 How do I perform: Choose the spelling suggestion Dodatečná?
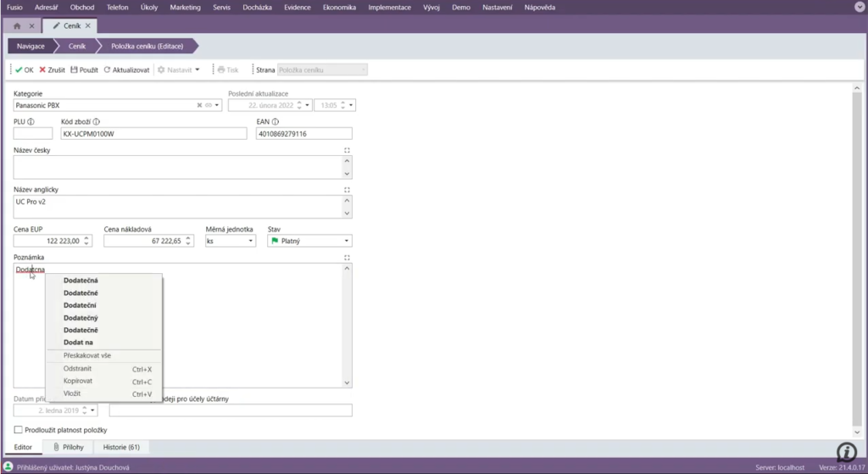(x=81, y=281)
